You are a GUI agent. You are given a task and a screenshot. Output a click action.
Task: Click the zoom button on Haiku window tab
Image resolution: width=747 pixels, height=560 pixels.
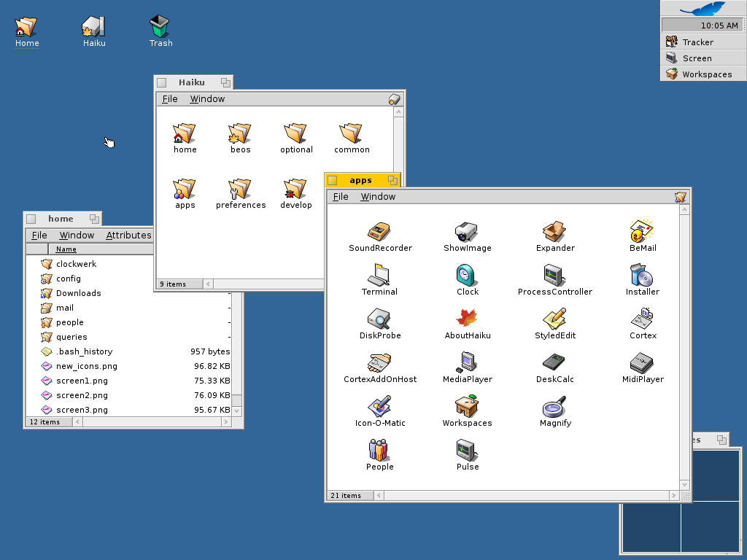225,82
